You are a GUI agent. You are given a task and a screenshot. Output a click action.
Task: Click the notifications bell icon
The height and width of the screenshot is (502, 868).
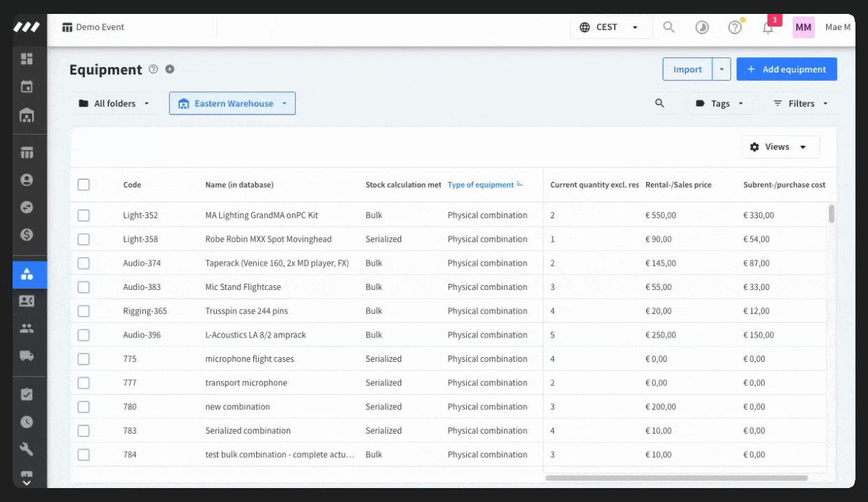click(768, 27)
